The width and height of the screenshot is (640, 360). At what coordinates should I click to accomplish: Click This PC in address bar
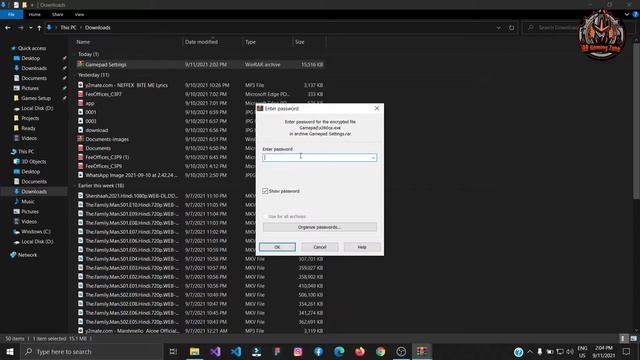click(68, 28)
